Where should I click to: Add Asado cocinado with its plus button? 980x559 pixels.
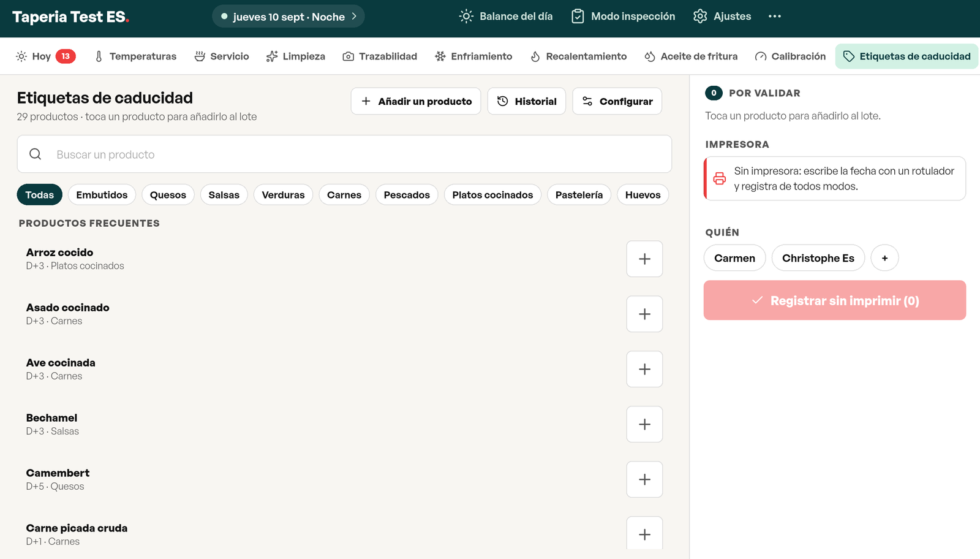644,314
